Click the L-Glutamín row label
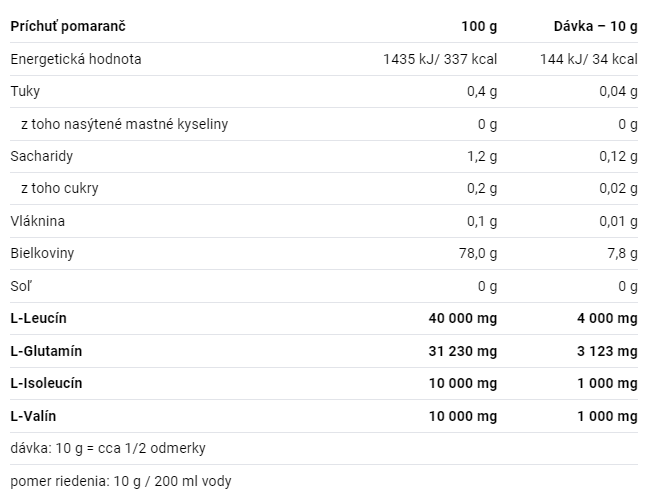Image resolution: width=659 pixels, height=499 pixels. click(x=46, y=351)
